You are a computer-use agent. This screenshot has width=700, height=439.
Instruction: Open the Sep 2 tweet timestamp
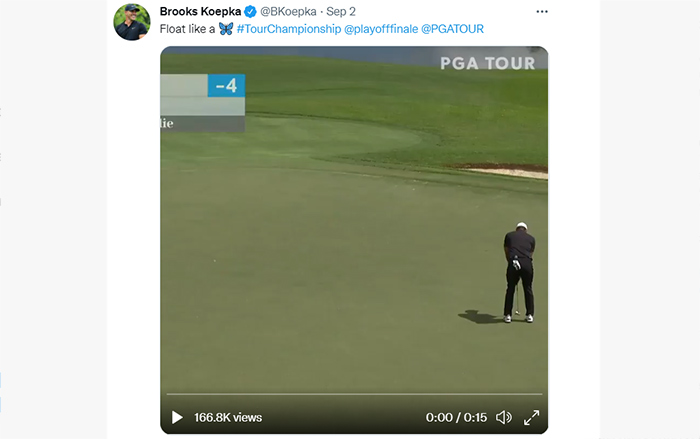[x=341, y=12]
